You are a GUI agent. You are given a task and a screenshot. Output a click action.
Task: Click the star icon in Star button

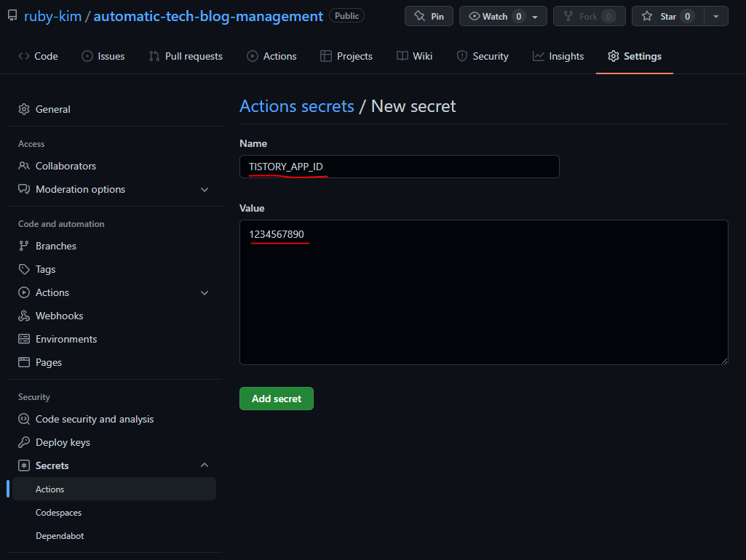pyautogui.click(x=646, y=16)
